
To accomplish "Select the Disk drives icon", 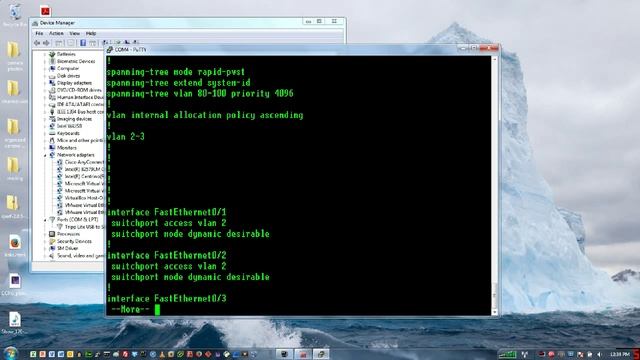I will 52,76.
